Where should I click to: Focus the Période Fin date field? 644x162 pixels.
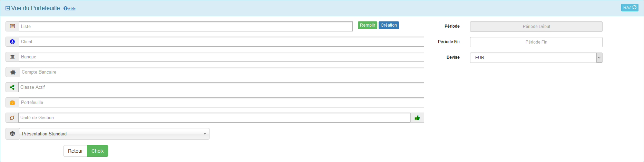click(536, 42)
